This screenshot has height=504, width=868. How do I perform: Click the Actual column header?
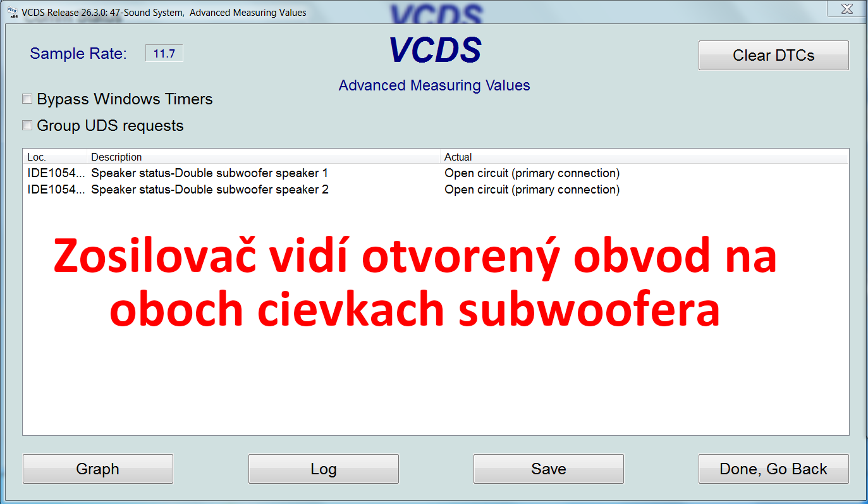tap(644, 157)
